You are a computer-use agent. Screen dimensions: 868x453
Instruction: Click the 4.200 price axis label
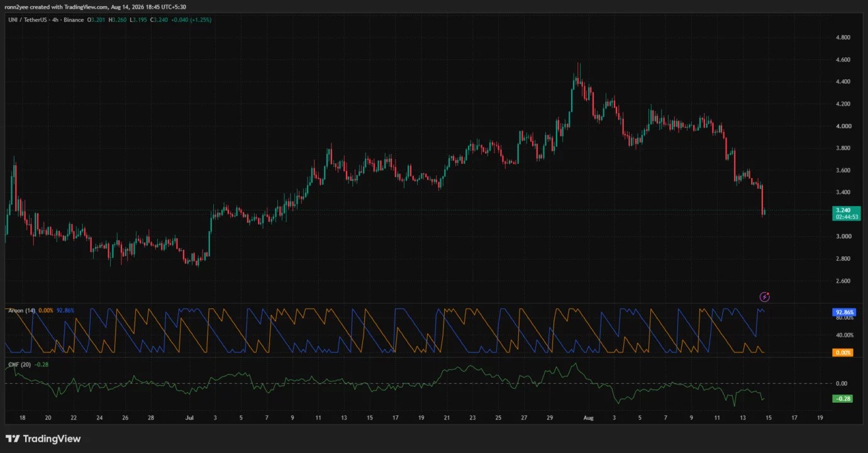pyautogui.click(x=843, y=104)
